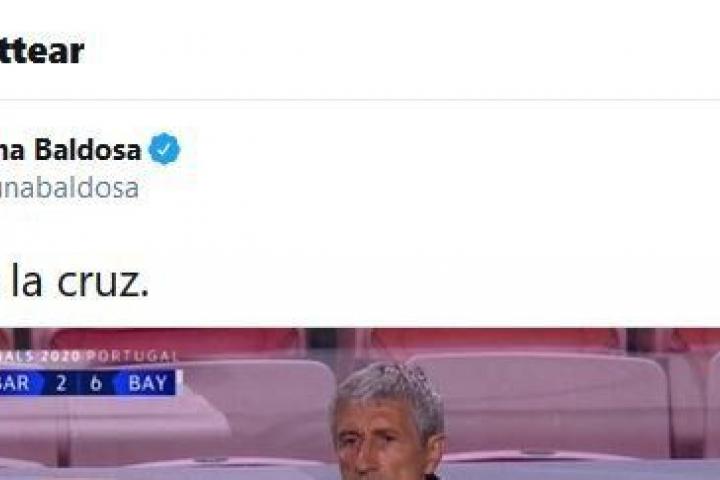
Task: Click the man's grey hair in the image
Action: (x=388, y=388)
